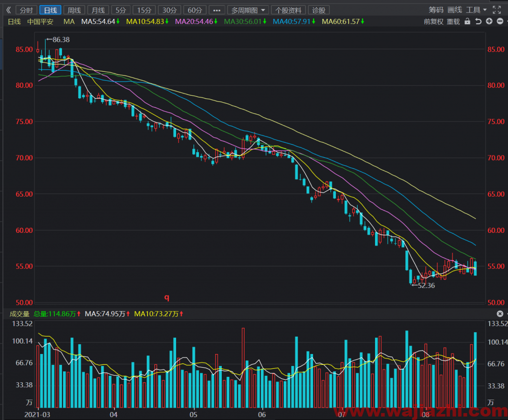Click the MA40:57.91 indicator value
Screen dimensions: 508x420
pos(292,21)
